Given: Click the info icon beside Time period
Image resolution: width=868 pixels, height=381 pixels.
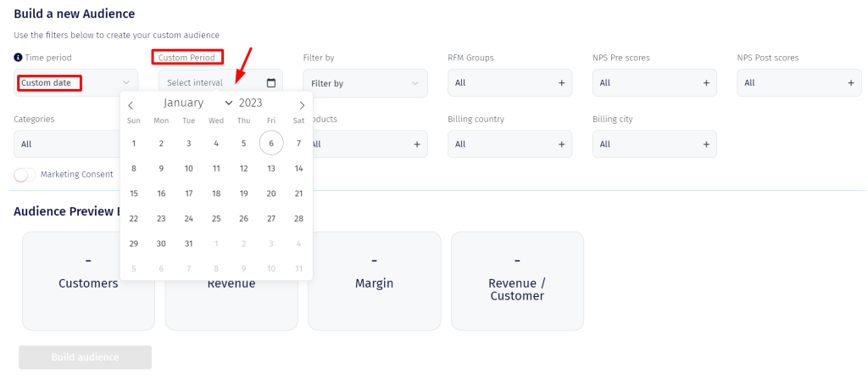Looking at the screenshot, I should (18, 58).
